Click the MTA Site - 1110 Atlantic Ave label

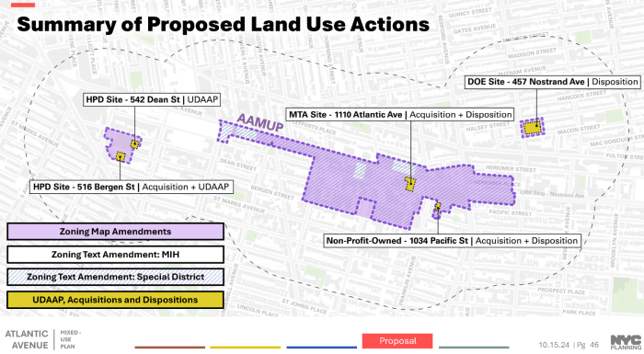click(x=400, y=115)
